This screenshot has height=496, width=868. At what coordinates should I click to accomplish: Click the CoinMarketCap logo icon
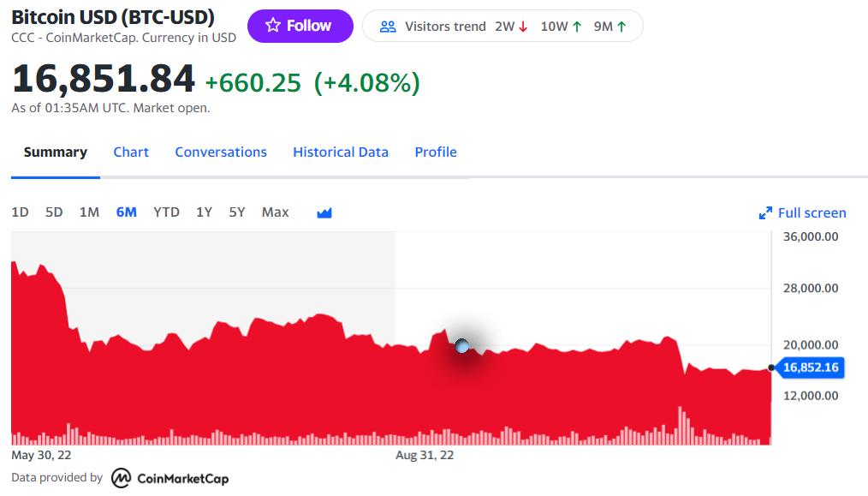coord(122,478)
